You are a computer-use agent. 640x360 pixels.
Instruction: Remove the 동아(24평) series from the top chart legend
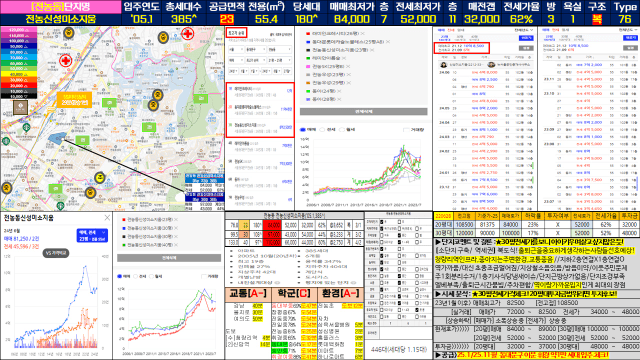pyautogui.click(x=339, y=91)
